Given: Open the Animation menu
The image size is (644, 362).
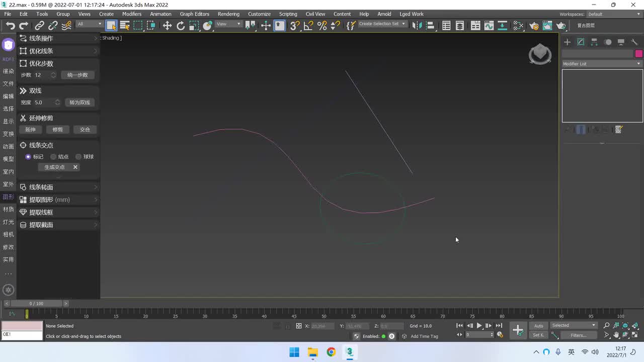Looking at the screenshot, I should tap(160, 14).
